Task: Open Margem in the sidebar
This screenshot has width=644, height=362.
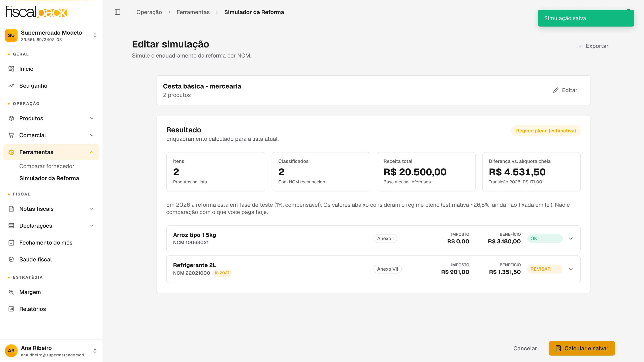Action: pos(51,292)
